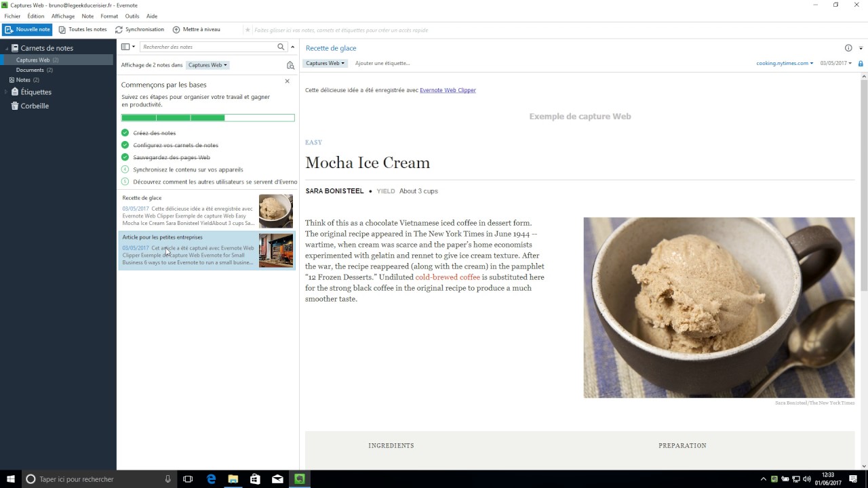Start Synchronisation from the toolbar
The image size is (868, 488).
pos(140,30)
